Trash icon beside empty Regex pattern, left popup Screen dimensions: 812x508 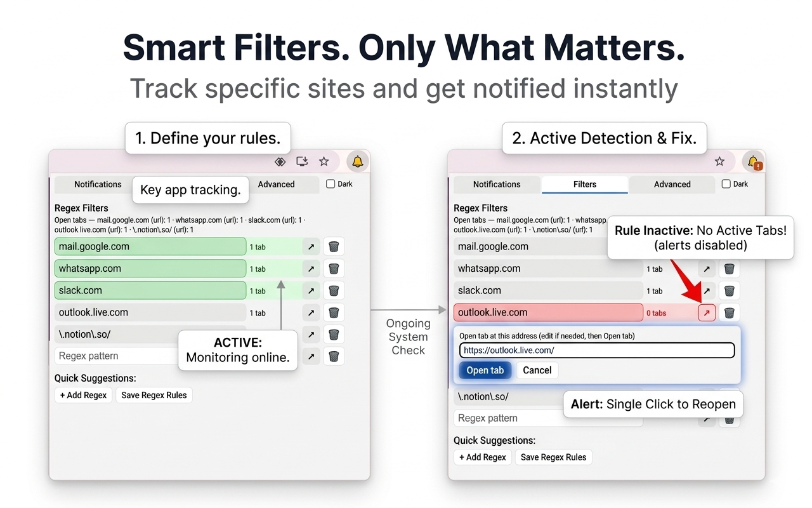[x=334, y=356]
